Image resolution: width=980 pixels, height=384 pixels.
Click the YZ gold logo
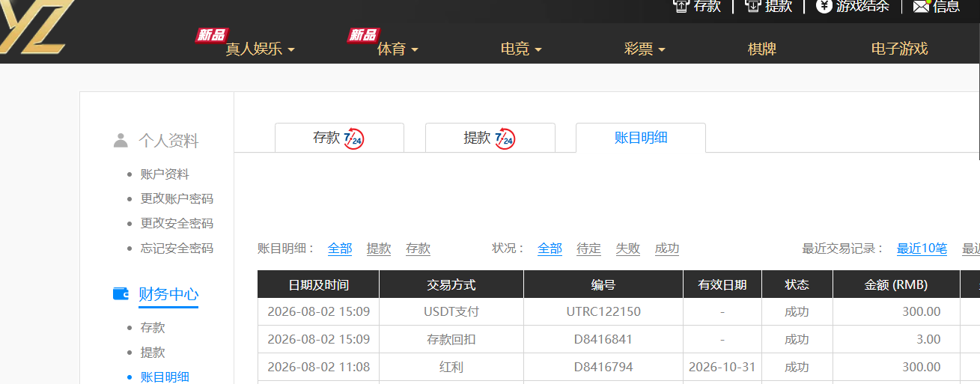coord(36,25)
